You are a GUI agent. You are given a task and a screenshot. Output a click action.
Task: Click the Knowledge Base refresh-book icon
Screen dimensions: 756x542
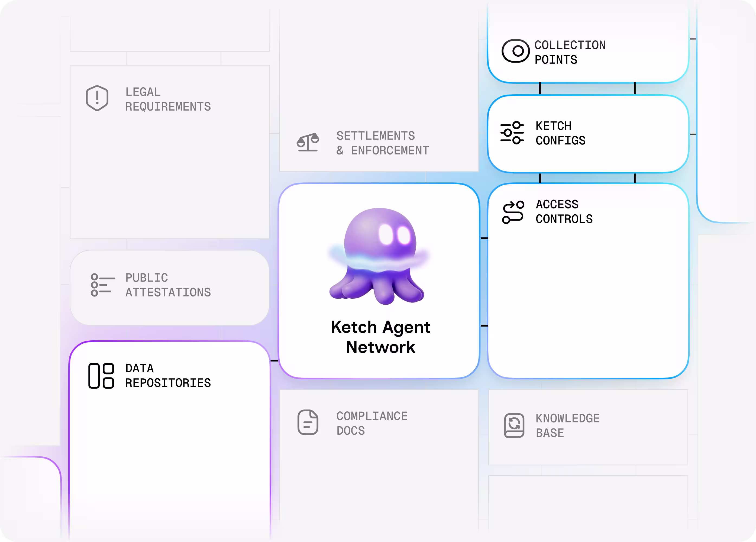click(x=514, y=425)
